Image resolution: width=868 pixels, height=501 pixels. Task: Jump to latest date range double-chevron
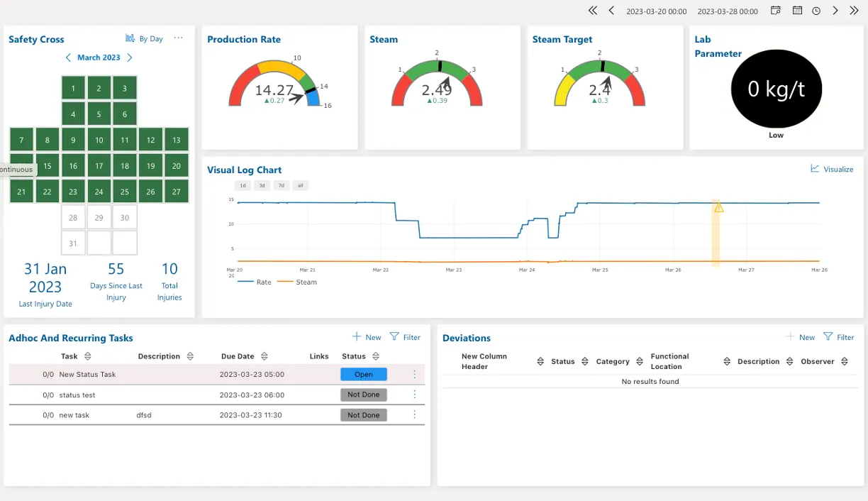pyautogui.click(x=854, y=11)
